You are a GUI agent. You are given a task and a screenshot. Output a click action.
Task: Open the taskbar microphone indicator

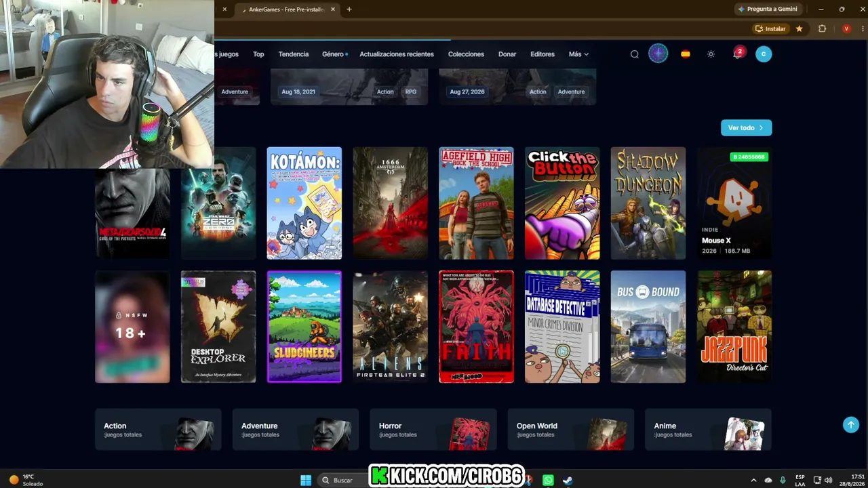(x=783, y=481)
